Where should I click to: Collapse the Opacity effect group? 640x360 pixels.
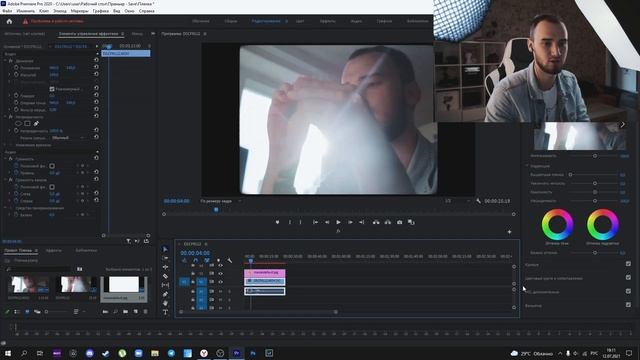click(x=5, y=116)
